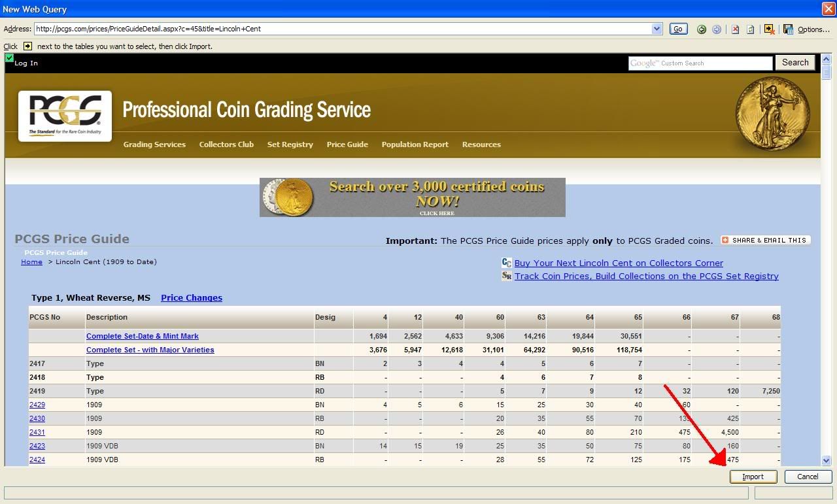Open the Population Report menu
The height and width of the screenshot is (504, 837).
[415, 144]
